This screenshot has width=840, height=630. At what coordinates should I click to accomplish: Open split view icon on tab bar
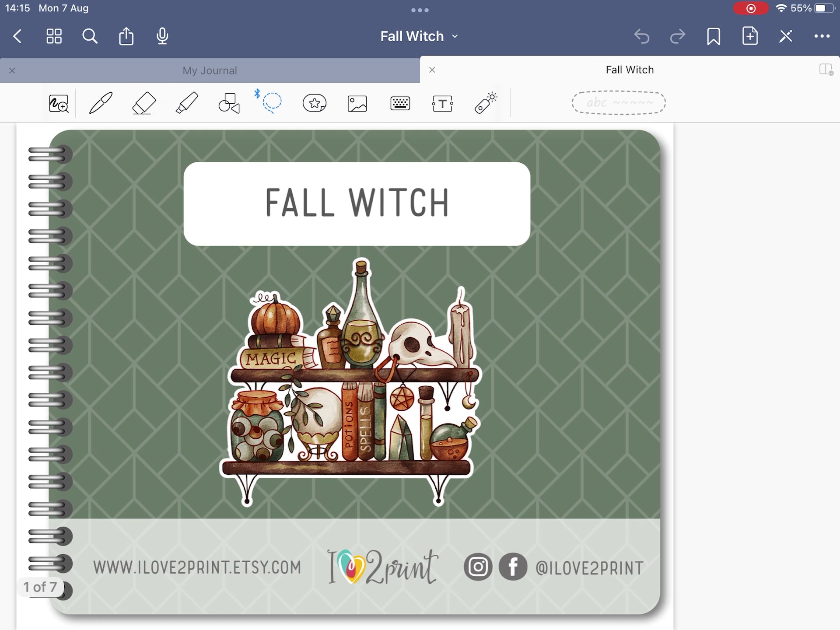point(826,70)
